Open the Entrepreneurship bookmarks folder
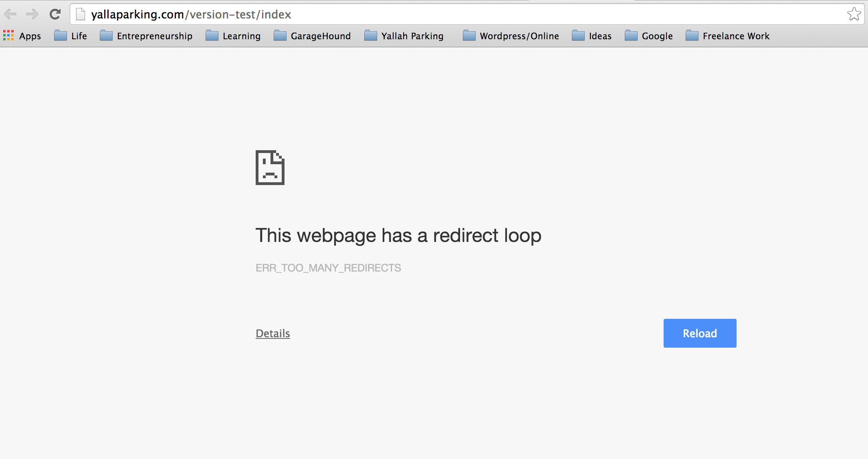Screen dimensions: 868x459 [x=146, y=36]
